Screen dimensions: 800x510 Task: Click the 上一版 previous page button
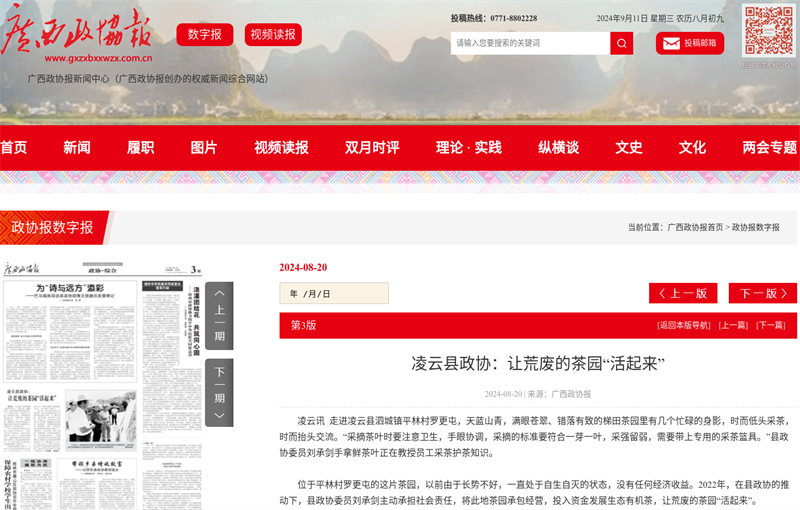[x=683, y=293]
